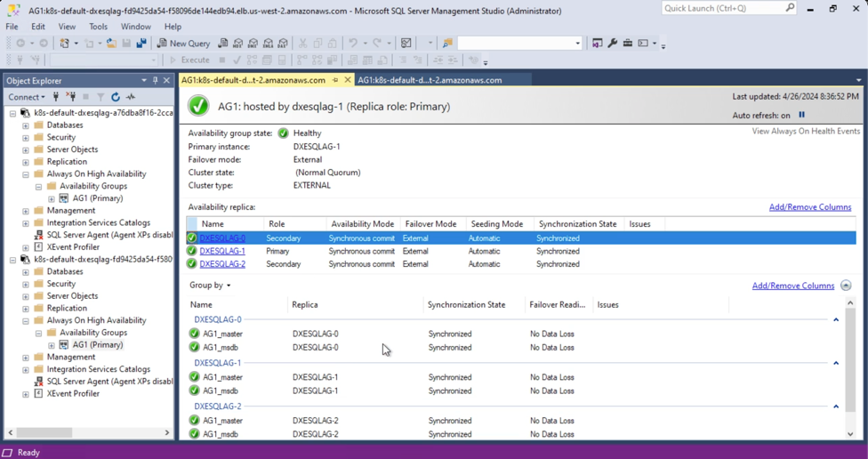
Task: Open the Window menu
Action: [x=135, y=27]
